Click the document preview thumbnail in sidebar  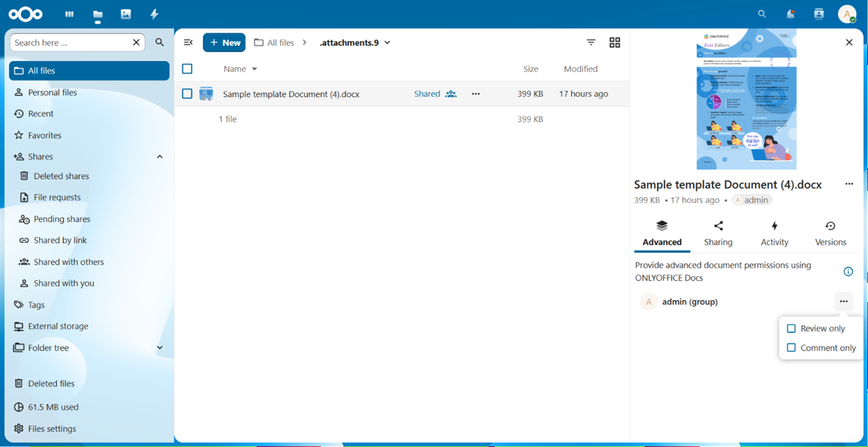(x=746, y=99)
